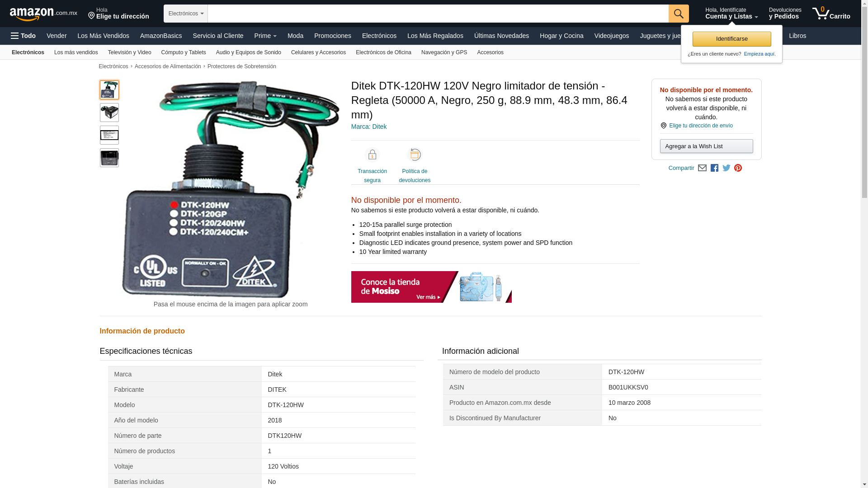Click into the search text field

pos(438,14)
